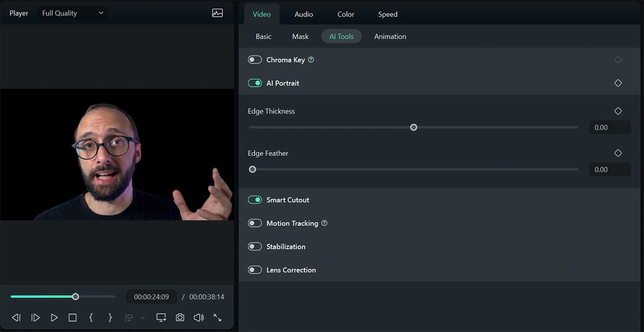Viewport: 644px width, 332px height.
Task: Click the current timecode 00:00:24:09 field
Action: click(x=151, y=297)
